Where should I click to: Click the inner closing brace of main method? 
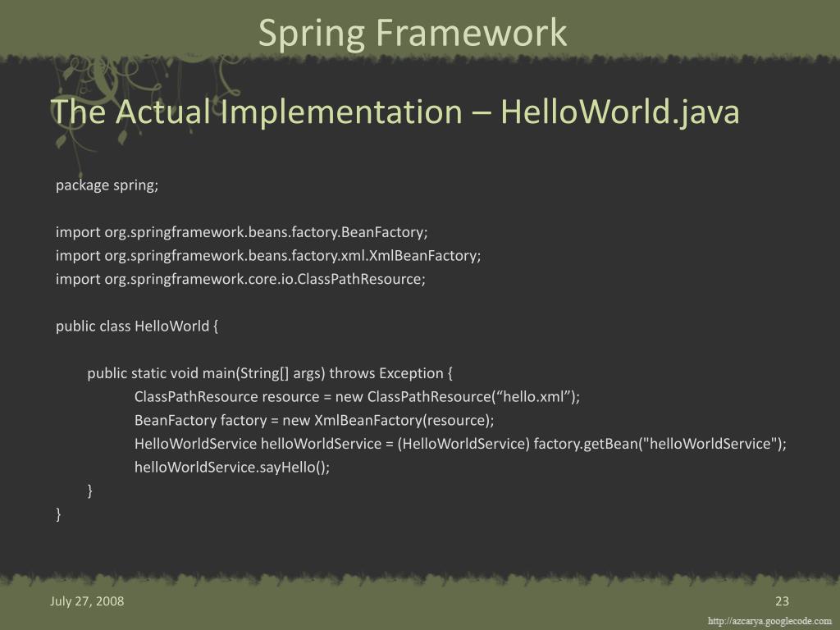click(x=90, y=491)
